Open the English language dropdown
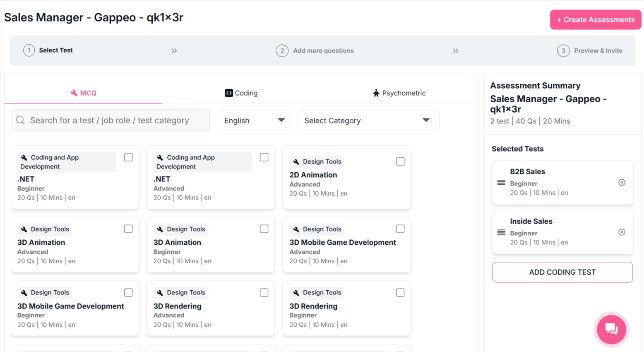The width and height of the screenshot is (644, 352). click(254, 121)
